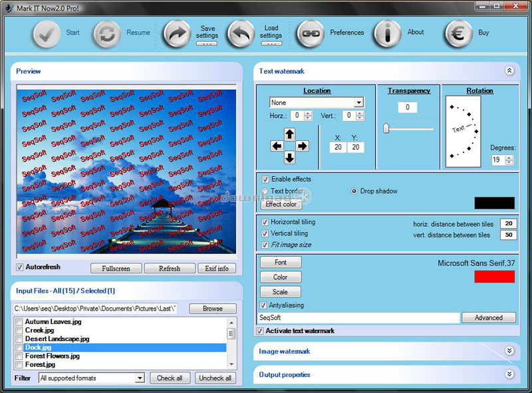Open the Location dropdown set to None
The image size is (532, 393).
pos(358,103)
